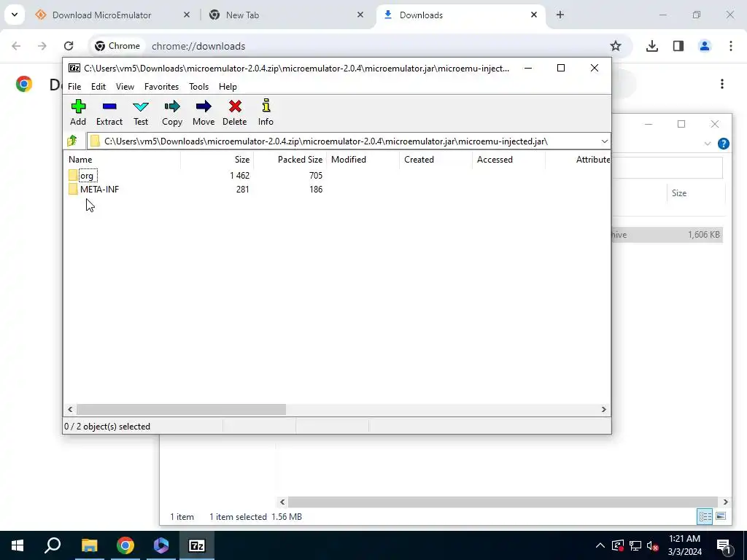
Task: Click the red Delete icon
Action: click(x=234, y=112)
